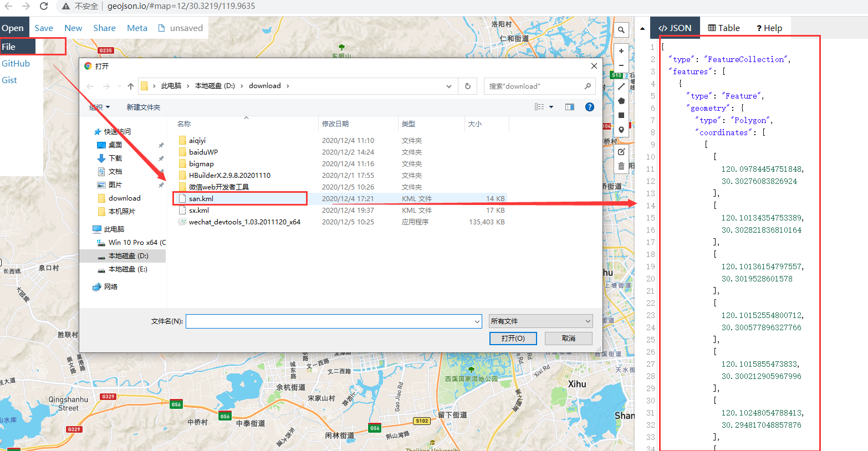Switch to the JSON tab
Screen dimensions: 868x451
[675, 28]
